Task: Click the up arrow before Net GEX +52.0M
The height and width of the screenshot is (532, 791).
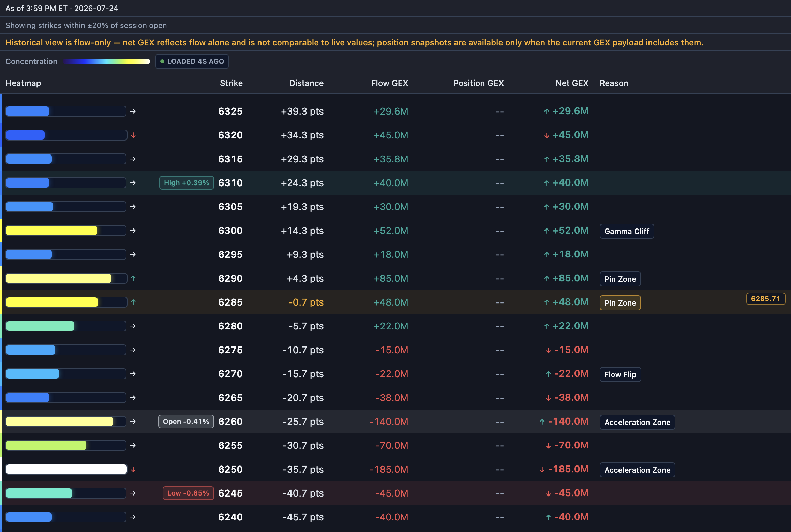Action: point(547,231)
